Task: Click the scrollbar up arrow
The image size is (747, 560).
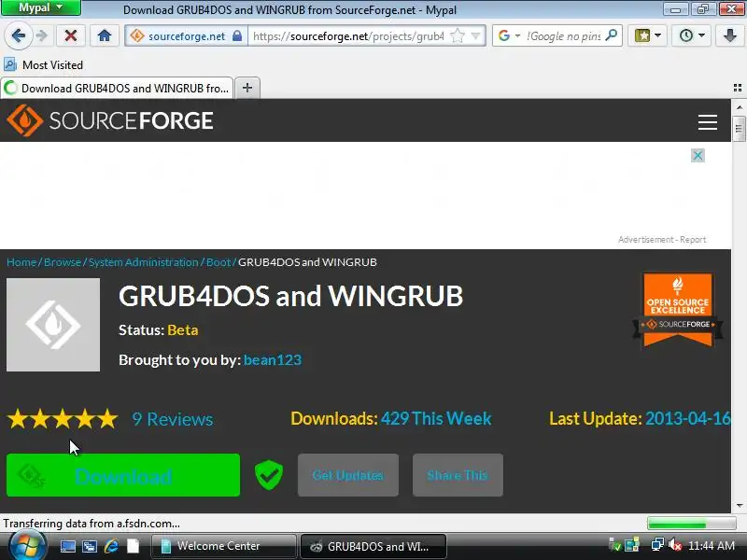Action: click(739, 107)
